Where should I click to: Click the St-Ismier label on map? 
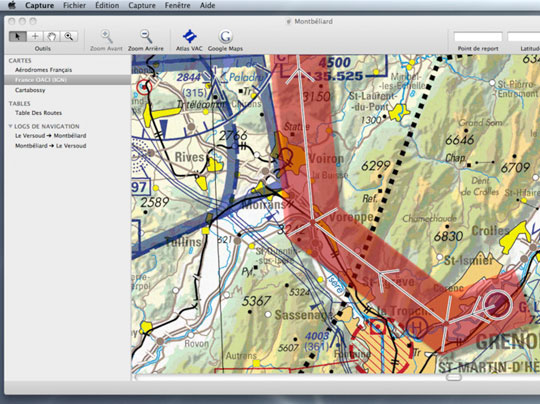click(468, 260)
